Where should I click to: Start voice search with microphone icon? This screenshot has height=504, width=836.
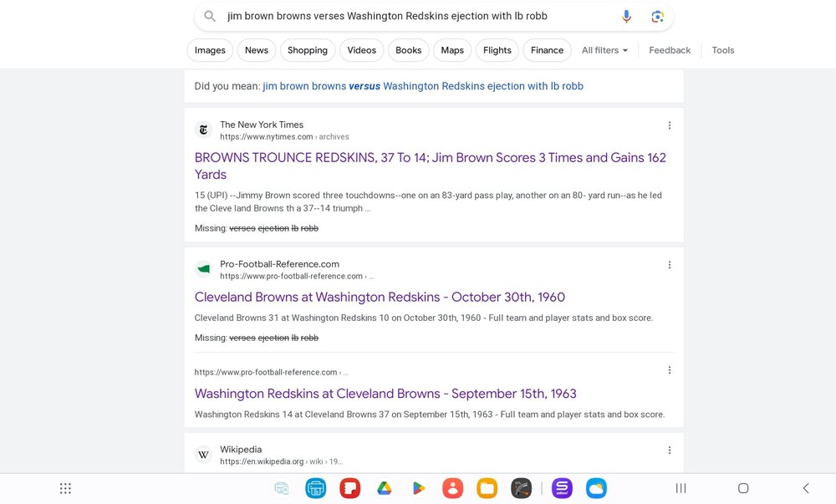[626, 17]
